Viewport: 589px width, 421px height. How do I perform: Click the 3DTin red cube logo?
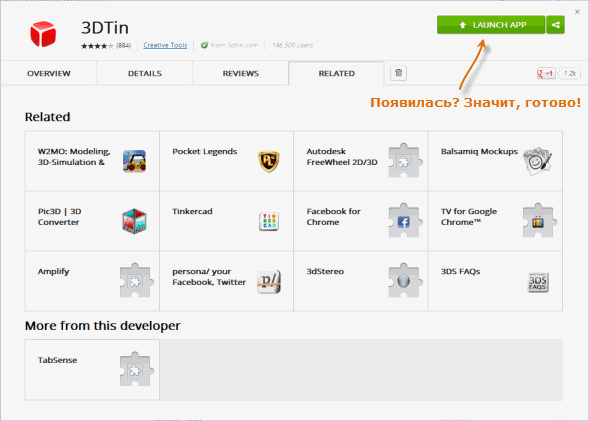point(43,34)
